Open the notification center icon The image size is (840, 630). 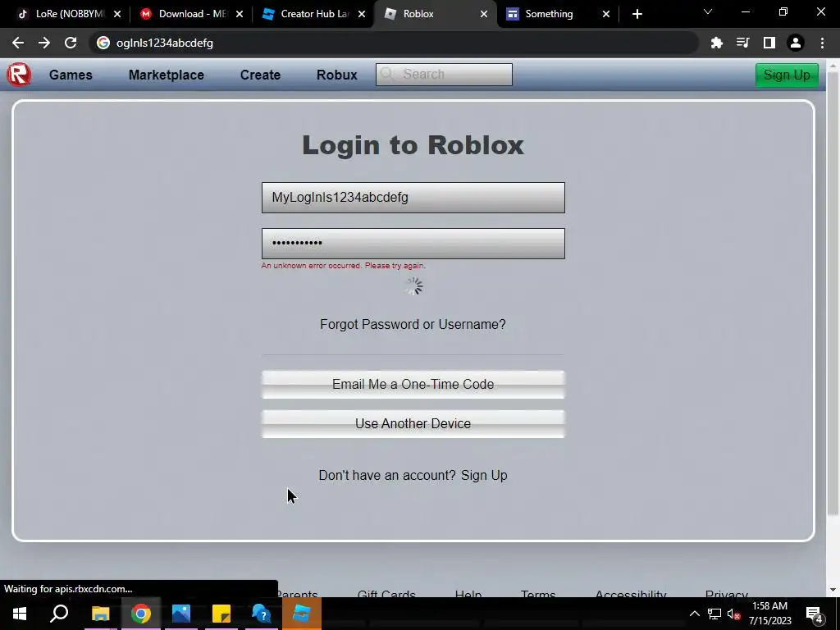815,614
